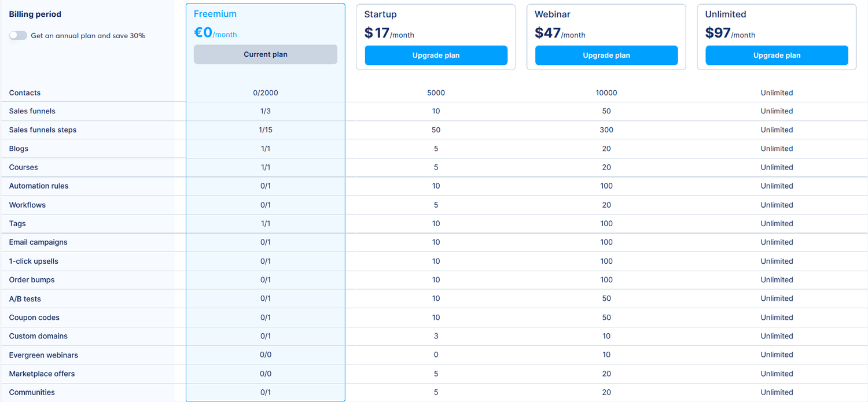Click the Contacts feature row label

click(x=24, y=93)
